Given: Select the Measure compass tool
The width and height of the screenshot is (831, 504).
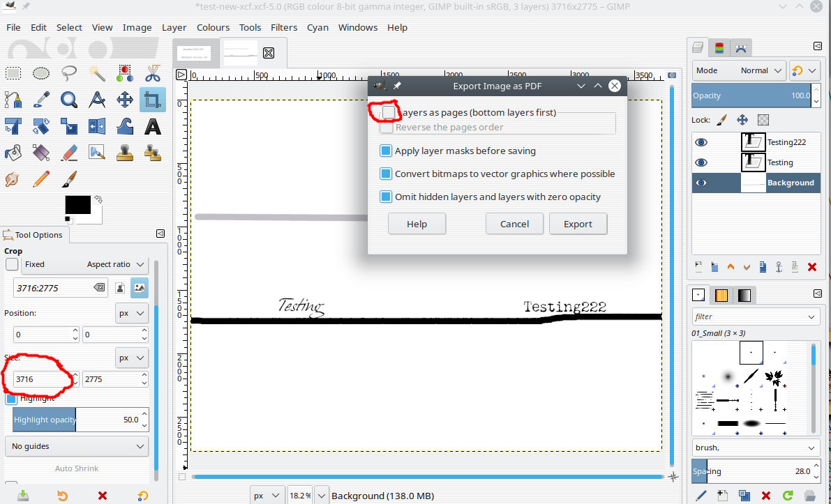Looking at the screenshot, I should pos(97,100).
